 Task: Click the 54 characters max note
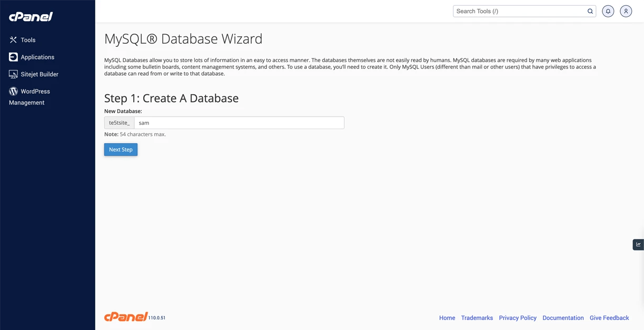[135, 134]
